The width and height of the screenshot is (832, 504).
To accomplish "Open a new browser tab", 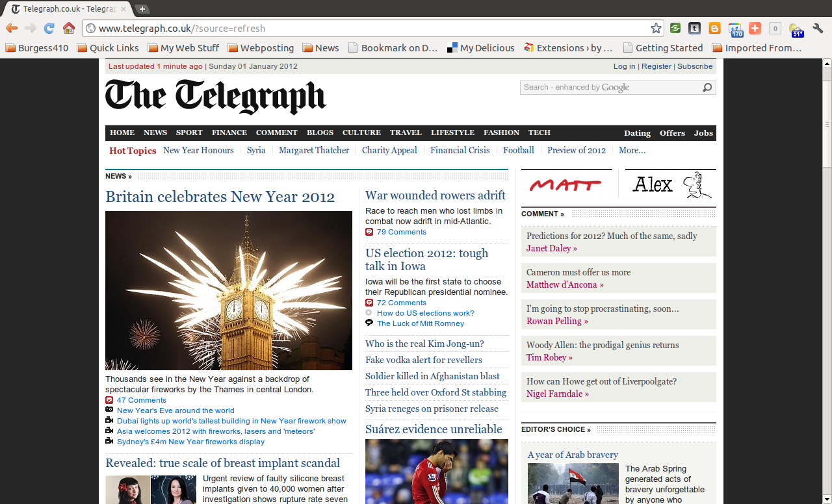I will point(141,9).
